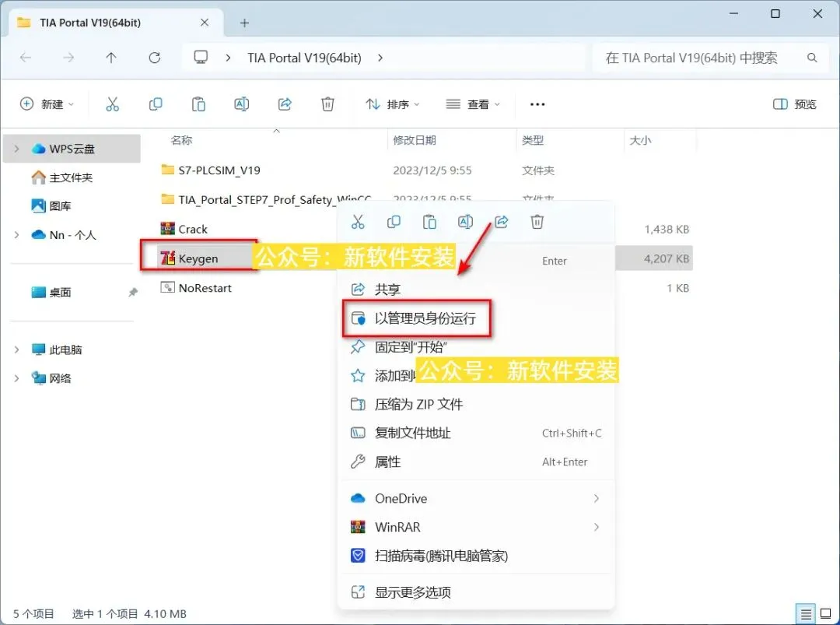Click Share icon in context menu top row
This screenshot has width=840, height=625.
pyautogui.click(x=502, y=222)
